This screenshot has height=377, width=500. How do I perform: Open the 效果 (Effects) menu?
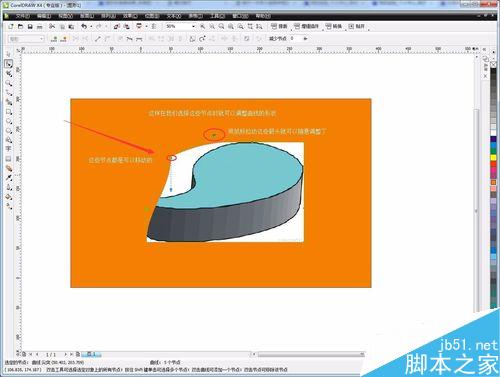(130, 16)
